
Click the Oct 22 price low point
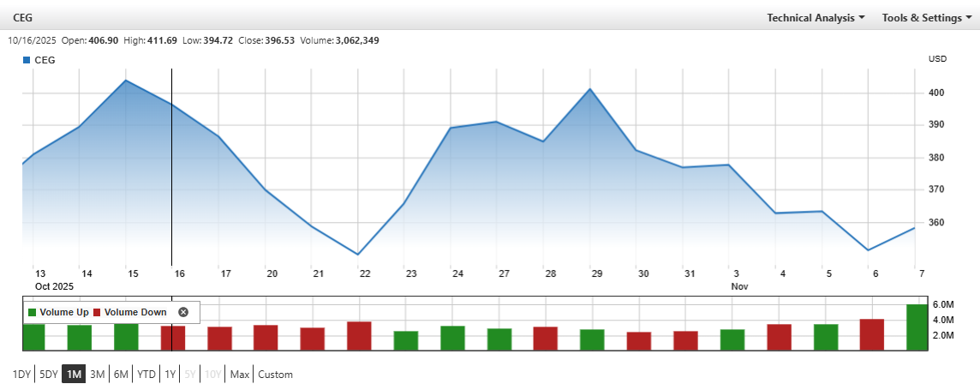coord(358,255)
